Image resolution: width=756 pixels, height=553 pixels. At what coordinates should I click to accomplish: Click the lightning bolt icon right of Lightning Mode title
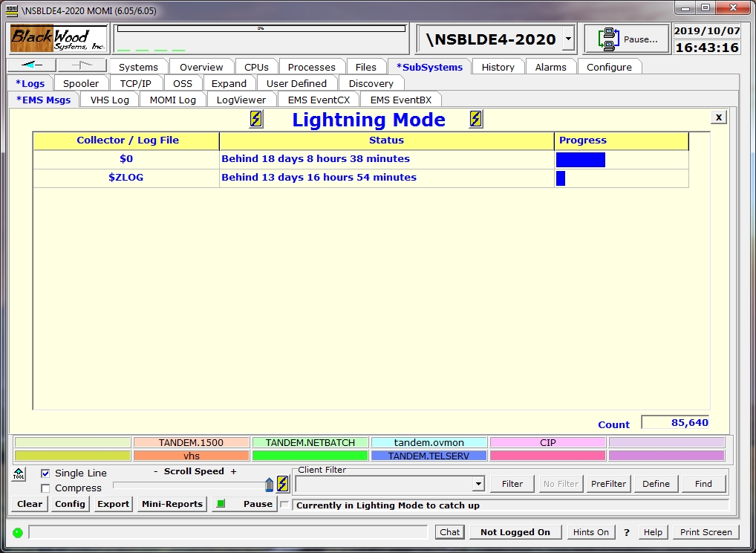pyautogui.click(x=476, y=119)
